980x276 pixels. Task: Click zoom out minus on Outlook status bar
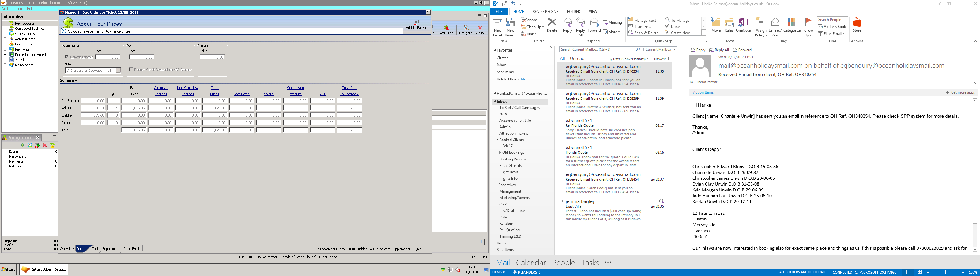point(929,273)
